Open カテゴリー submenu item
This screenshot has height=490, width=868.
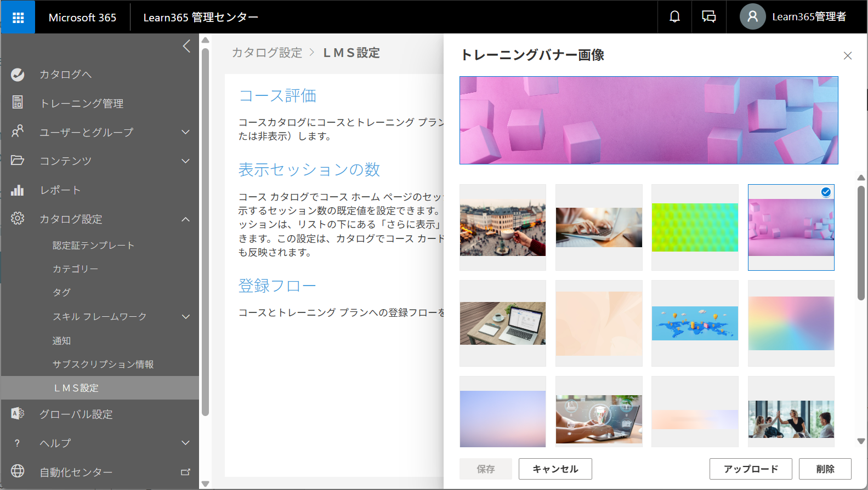76,269
